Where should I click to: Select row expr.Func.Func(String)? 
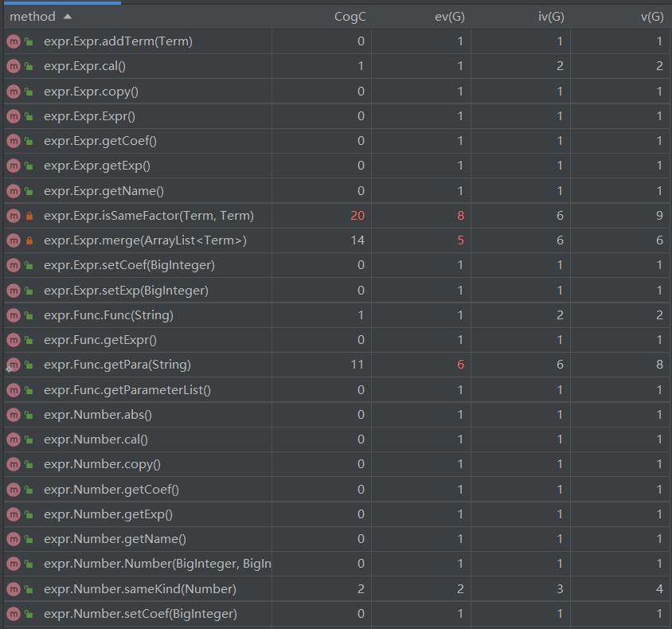tap(337, 315)
